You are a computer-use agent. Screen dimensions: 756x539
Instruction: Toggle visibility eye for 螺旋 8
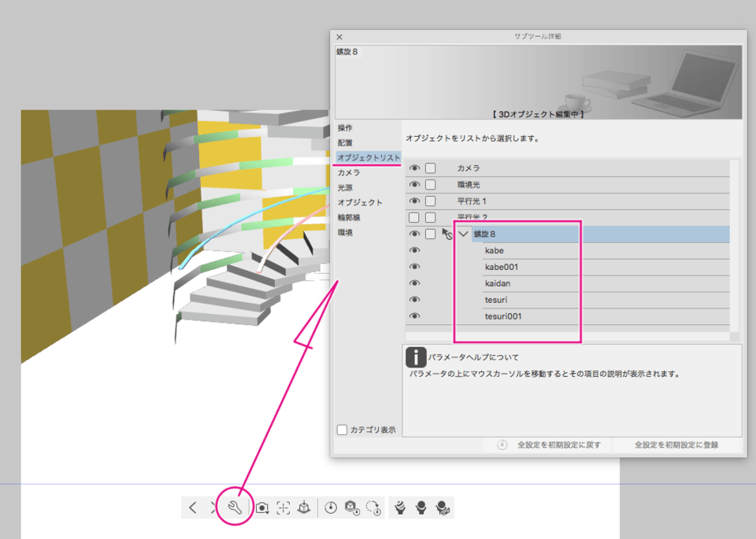click(414, 234)
